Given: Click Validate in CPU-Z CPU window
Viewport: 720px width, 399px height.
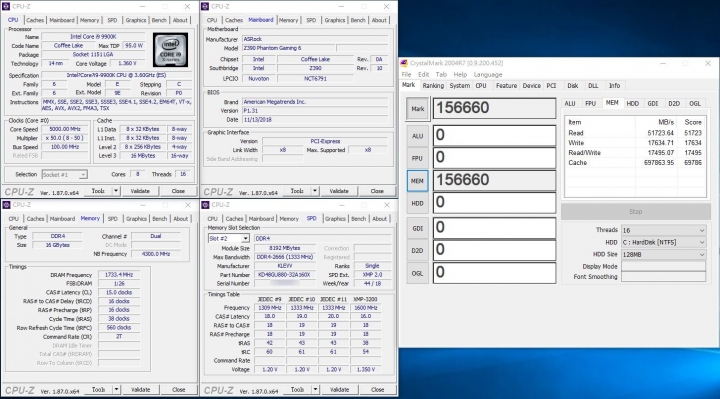Looking at the screenshot, I should coord(140,191).
